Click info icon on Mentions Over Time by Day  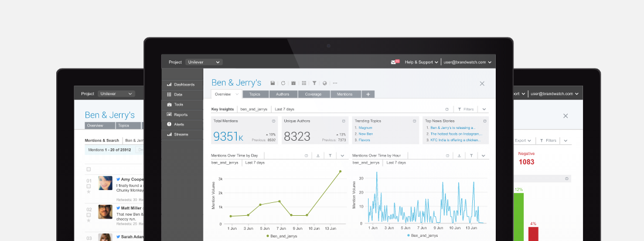click(306, 155)
